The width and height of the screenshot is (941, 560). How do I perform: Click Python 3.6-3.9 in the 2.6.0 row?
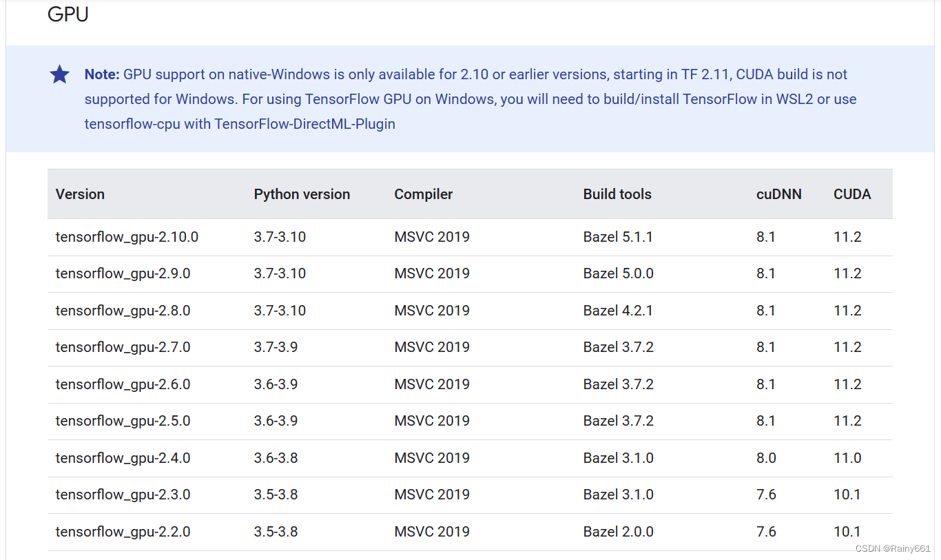276,384
